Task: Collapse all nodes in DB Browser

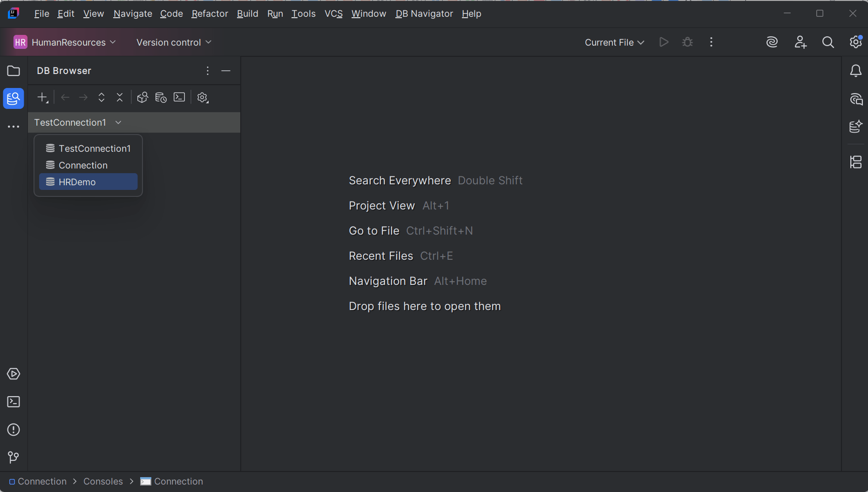Action: click(120, 97)
